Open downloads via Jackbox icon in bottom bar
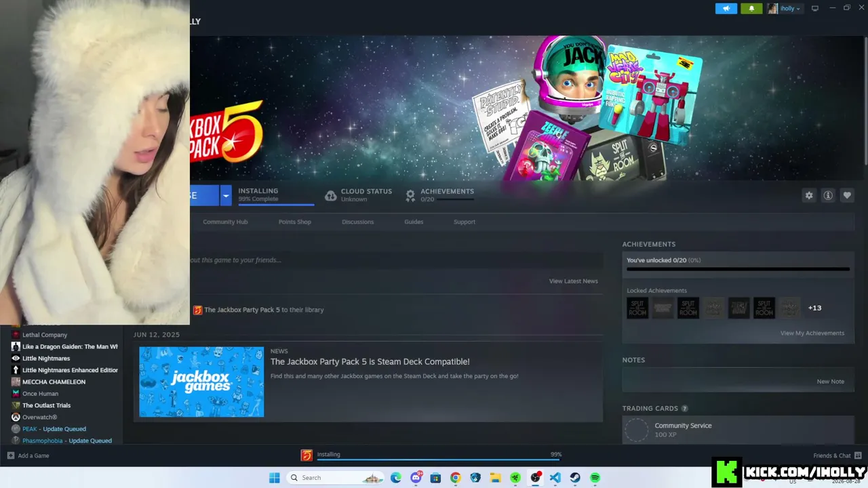This screenshot has width=868, height=488. tap(307, 455)
